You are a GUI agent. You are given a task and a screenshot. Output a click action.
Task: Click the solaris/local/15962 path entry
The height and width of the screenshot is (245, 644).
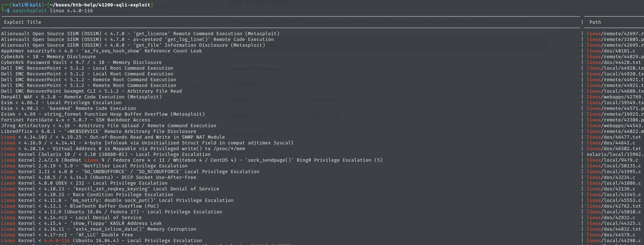coord(615,154)
